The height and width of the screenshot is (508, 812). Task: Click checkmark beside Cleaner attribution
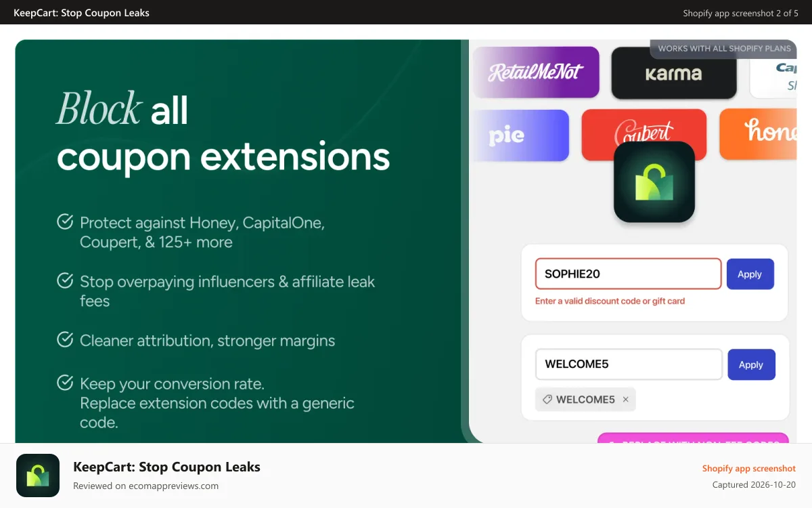click(65, 339)
